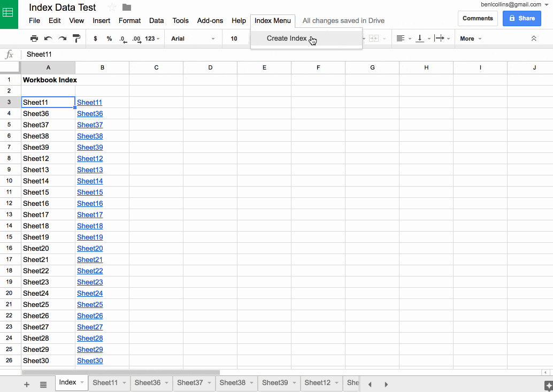Open more number formats 123 dropdown
This screenshot has width=553, height=392.
(x=152, y=39)
